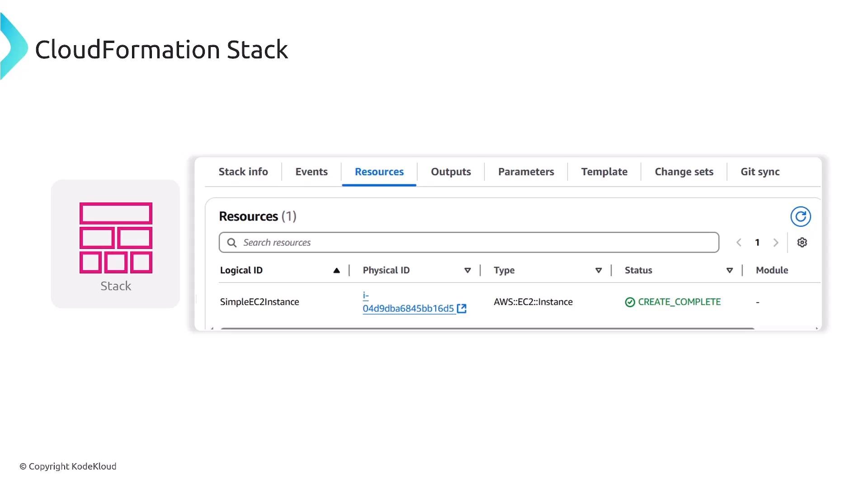Click the Status column header label
Image resolution: width=868 pixels, height=488 pixels.
(638, 270)
